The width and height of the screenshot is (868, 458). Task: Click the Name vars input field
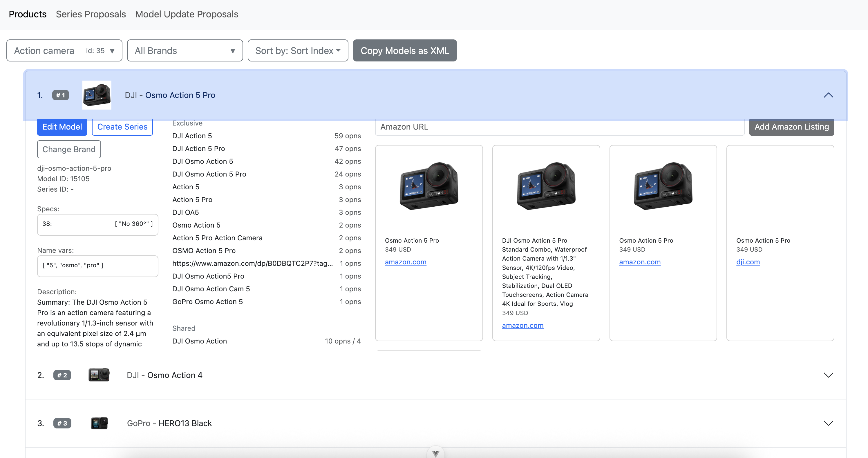tap(97, 266)
